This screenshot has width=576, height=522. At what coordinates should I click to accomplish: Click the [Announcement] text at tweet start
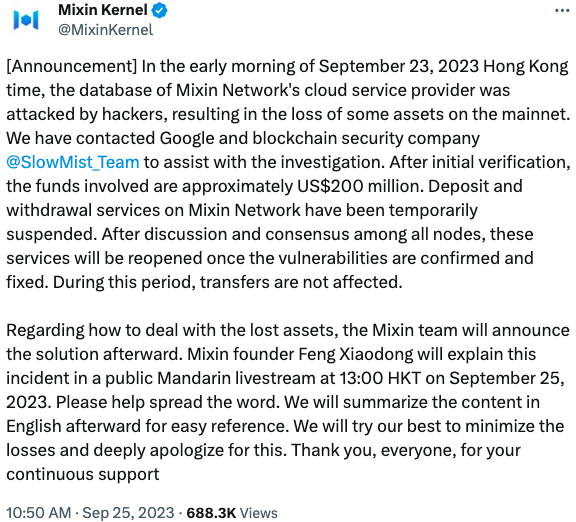72,66
